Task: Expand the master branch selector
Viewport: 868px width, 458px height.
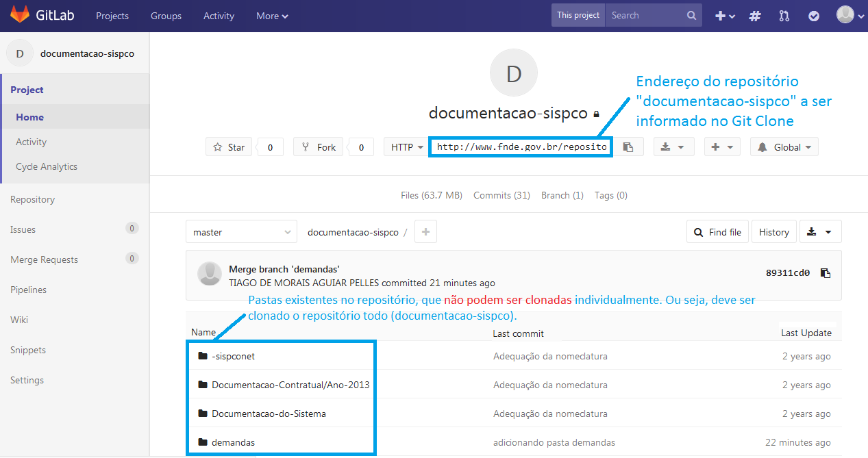Action: (241, 232)
